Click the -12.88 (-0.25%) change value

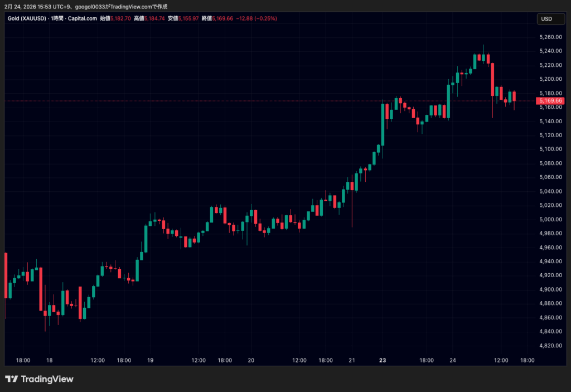click(x=257, y=18)
